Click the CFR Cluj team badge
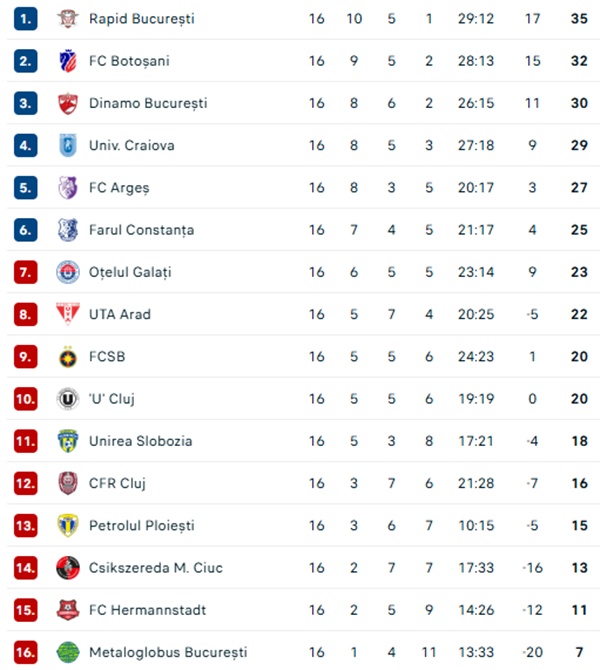600x670 pixels. [x=68, y=483]
